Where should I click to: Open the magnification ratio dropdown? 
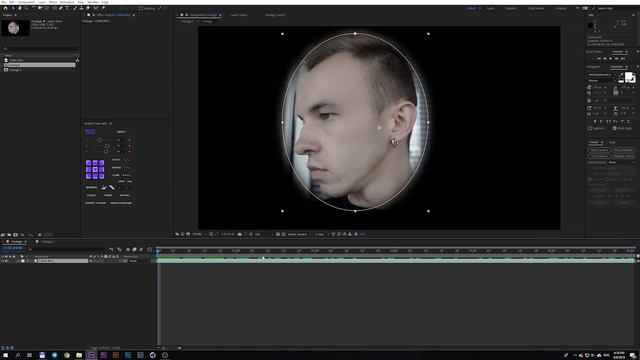[x=198, y=234]
